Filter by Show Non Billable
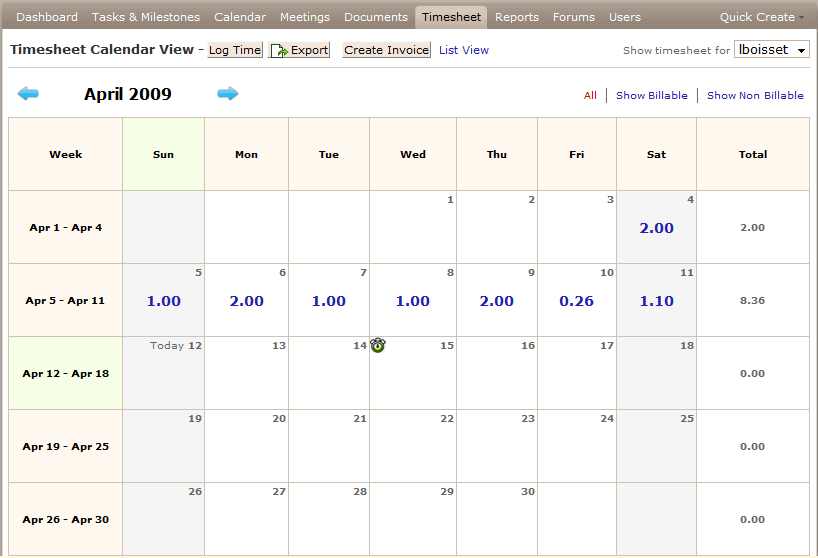 tap(755, 96)
